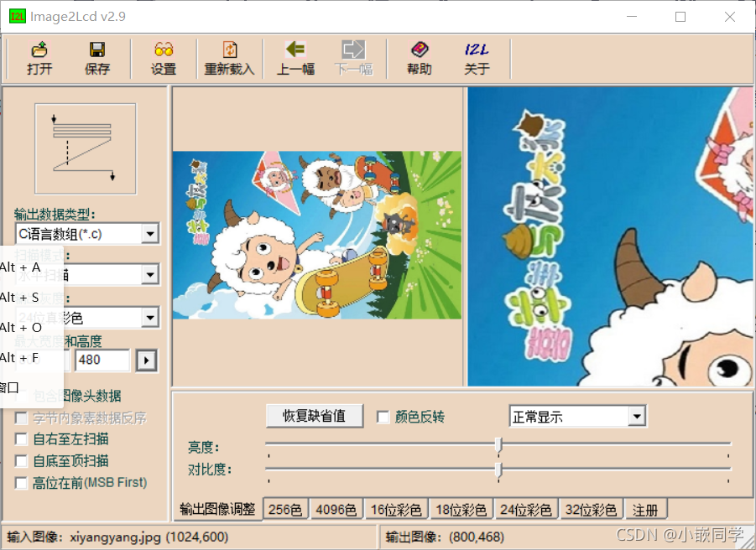Click the Image2Lcd title bar app icon
This screenshot has width=756, height=550.
tap(18, 17)
